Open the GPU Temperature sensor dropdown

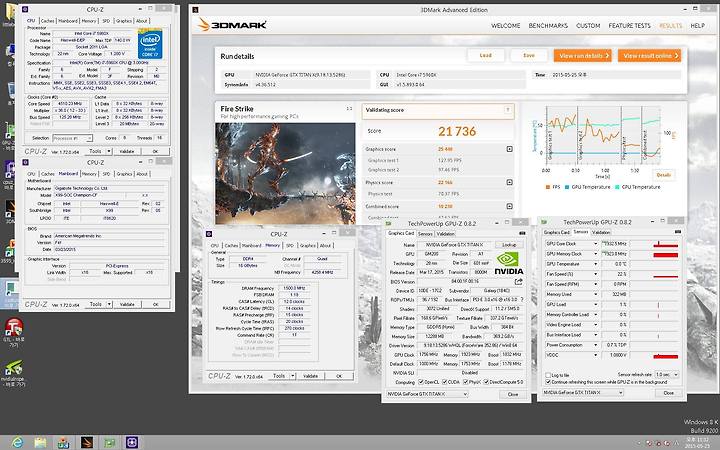point(596,264)
